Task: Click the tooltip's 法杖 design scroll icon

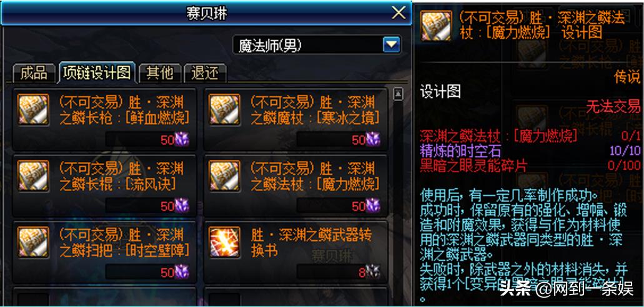Action: point(437,26)
